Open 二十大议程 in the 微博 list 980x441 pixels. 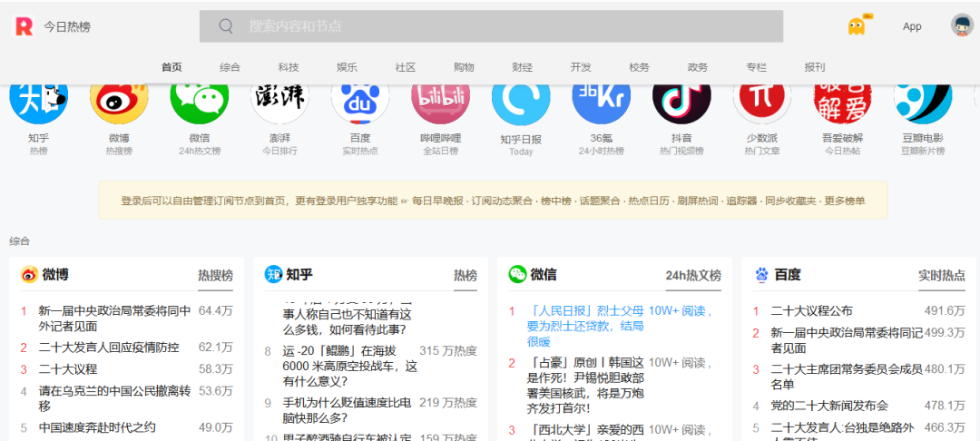coord(68,370)
